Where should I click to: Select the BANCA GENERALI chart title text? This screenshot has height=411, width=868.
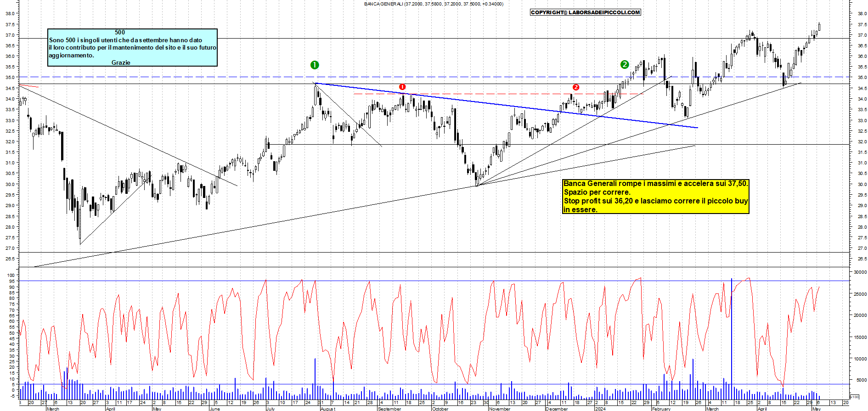(434, 4)
